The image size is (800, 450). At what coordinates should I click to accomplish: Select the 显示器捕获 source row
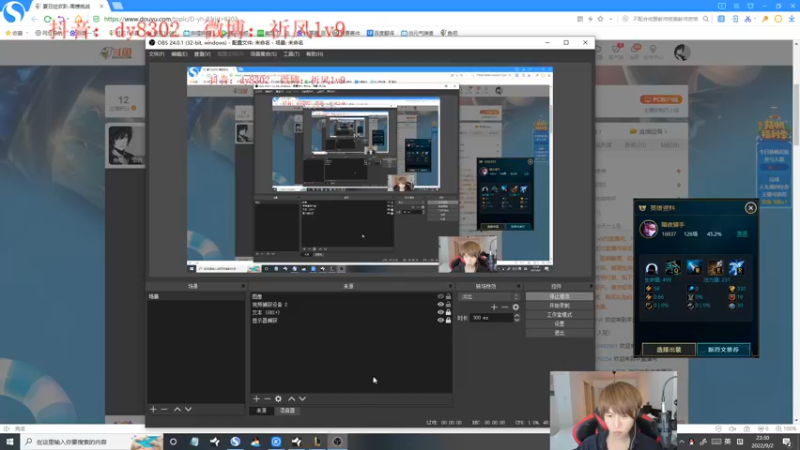click(351, 320)
